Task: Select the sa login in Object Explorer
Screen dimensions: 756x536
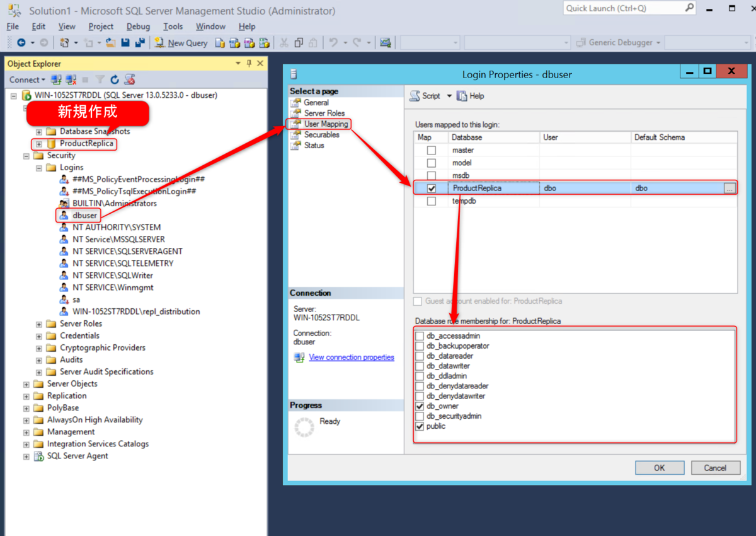Action: (x=76, y=300)
